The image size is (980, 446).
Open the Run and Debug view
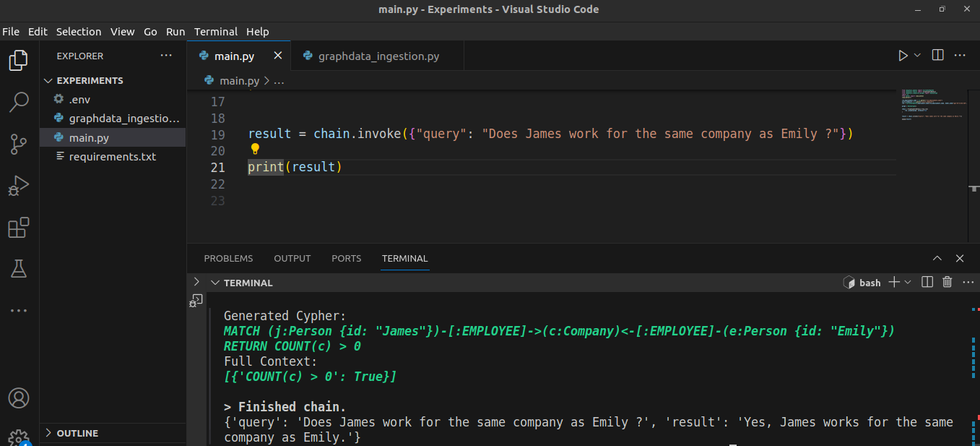coord(18,186)
